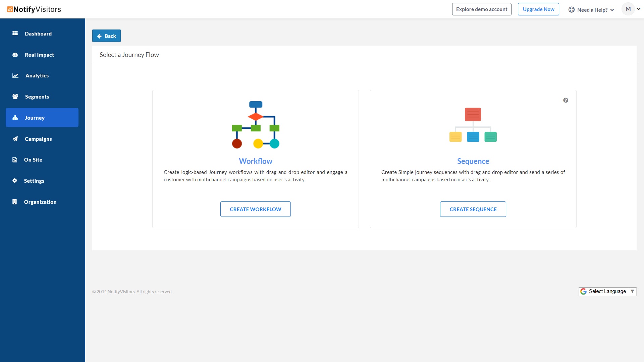Viewport: 644px width, 362px height.
Task: Click Explore demo account button
Action: pos(481,9)
